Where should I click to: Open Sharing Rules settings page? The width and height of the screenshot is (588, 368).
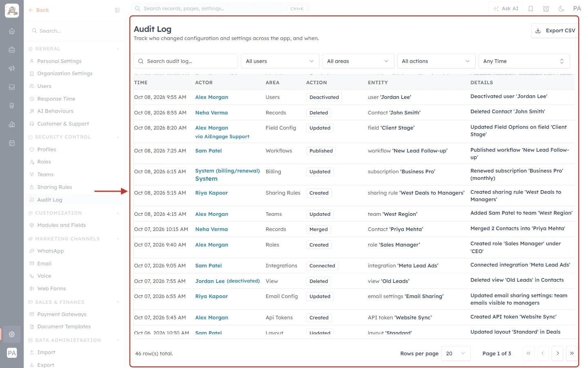click(x=55, y=187)
